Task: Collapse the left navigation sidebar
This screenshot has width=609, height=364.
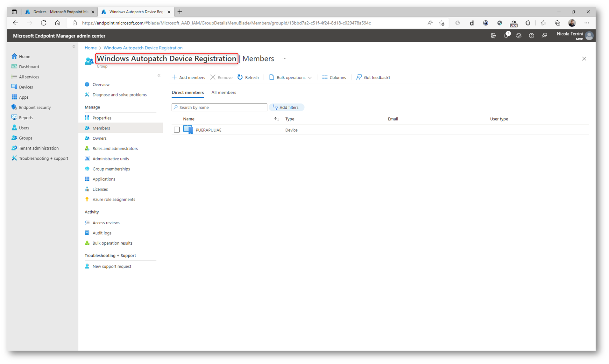Action: tap(74, 46)
